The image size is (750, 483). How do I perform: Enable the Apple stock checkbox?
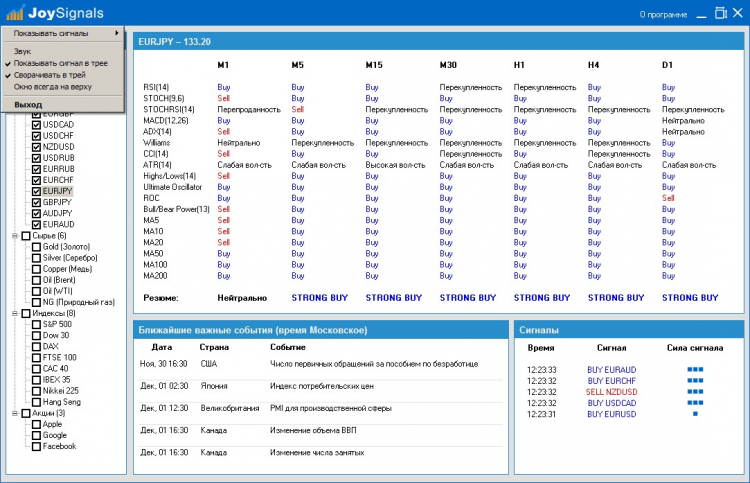tap(36, 424)
